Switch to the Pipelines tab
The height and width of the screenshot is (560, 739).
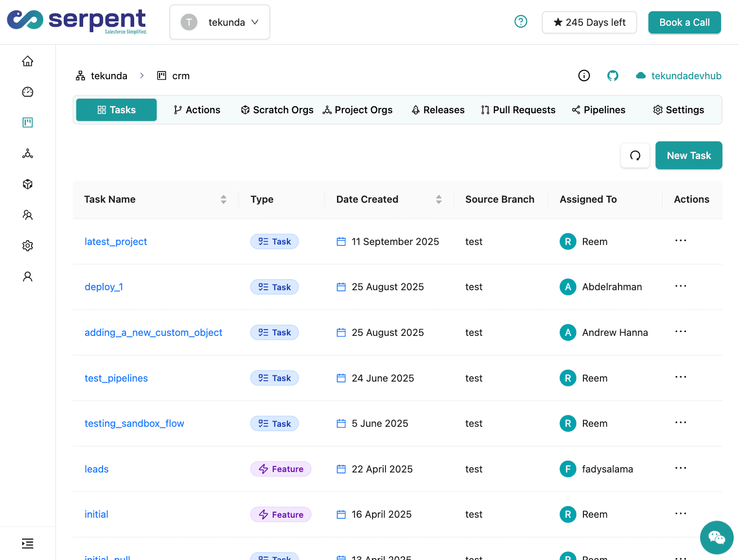(x=598, y=110)
